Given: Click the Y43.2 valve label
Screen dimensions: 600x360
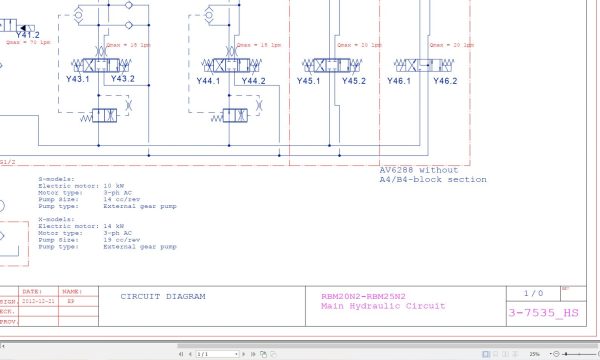Looking at the screenshot, I should 123,79.
